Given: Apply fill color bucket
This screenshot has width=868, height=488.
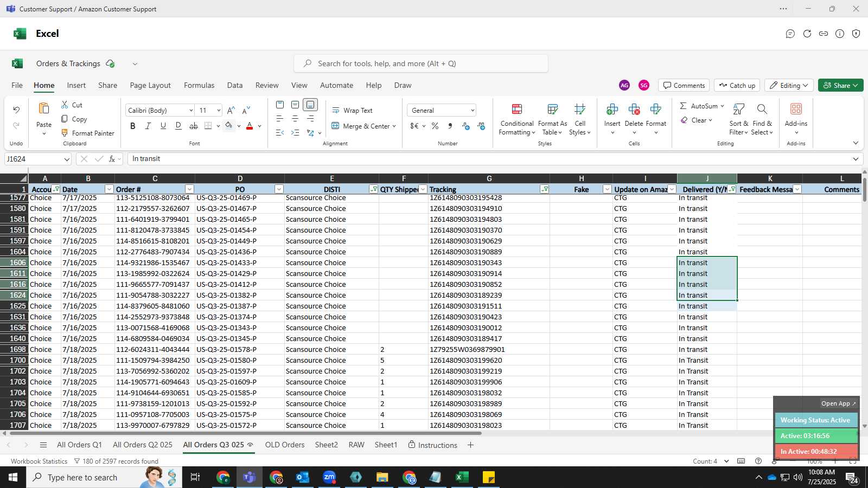Looking at the screenshot, I should (x=228, y=126).
